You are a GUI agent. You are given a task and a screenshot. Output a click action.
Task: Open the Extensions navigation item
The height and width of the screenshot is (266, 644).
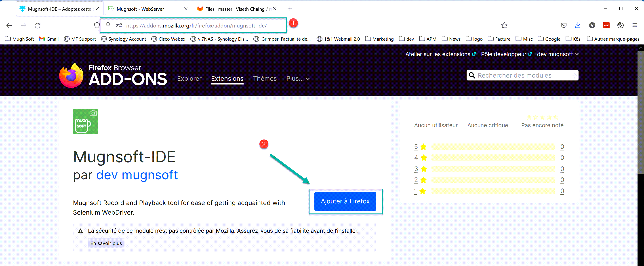click(227, 78)
